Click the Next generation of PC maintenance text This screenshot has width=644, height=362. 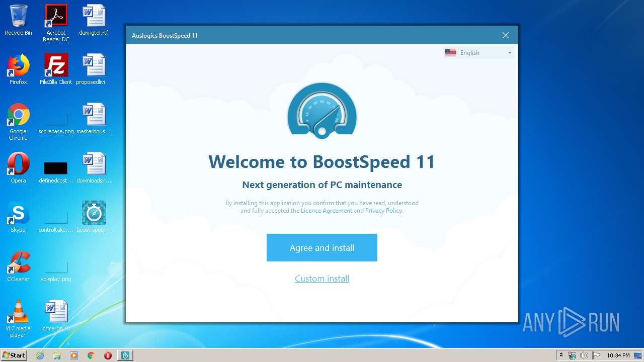[322, 185]
